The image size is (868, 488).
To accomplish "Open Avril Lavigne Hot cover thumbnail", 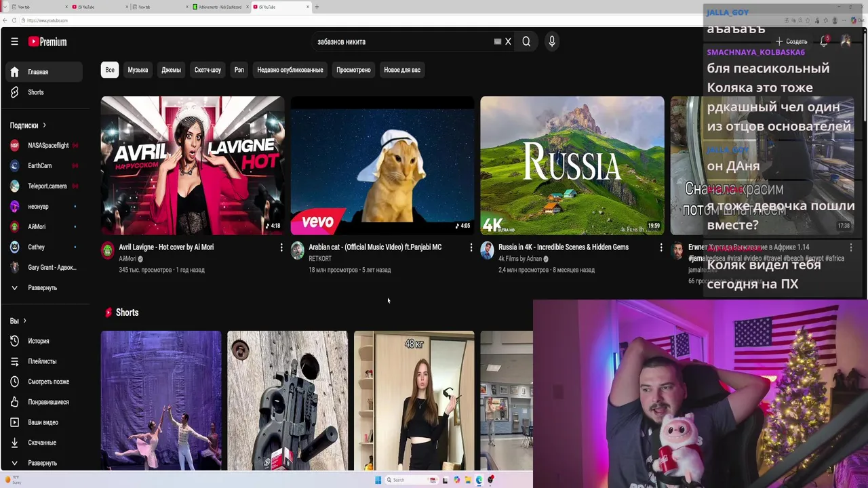I will [x=193, y=165].
